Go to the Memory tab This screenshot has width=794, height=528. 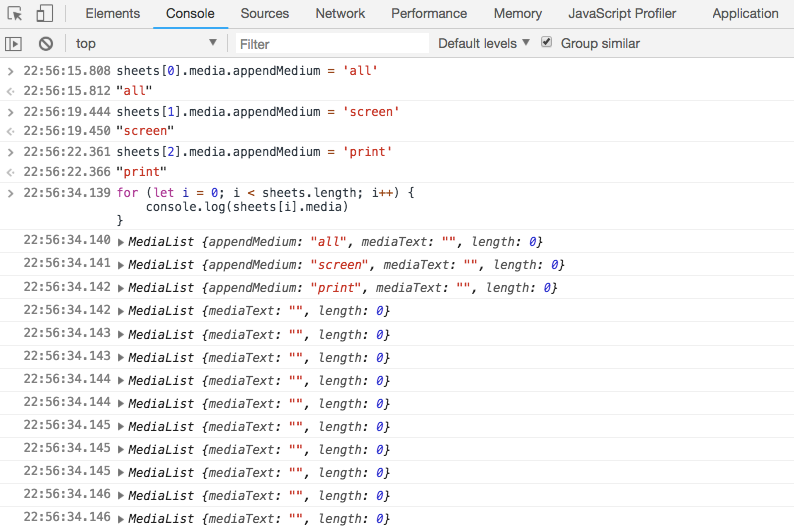tap(518, 14)
